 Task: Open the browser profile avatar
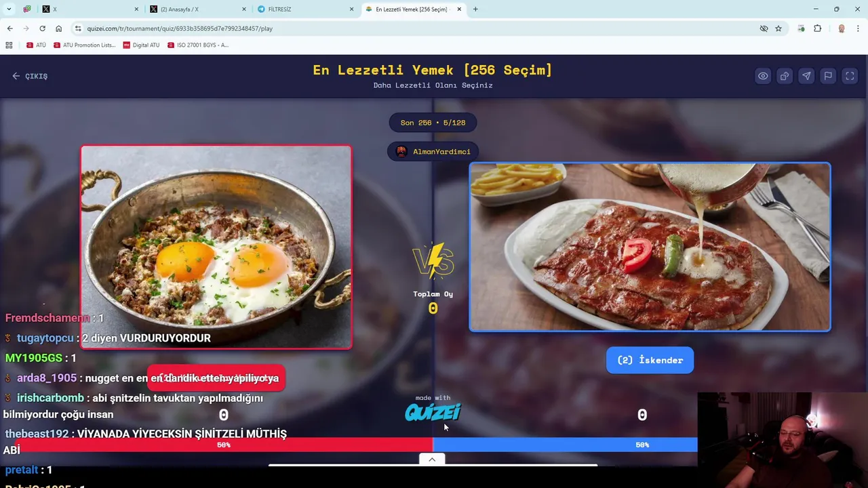coord(842,28)
